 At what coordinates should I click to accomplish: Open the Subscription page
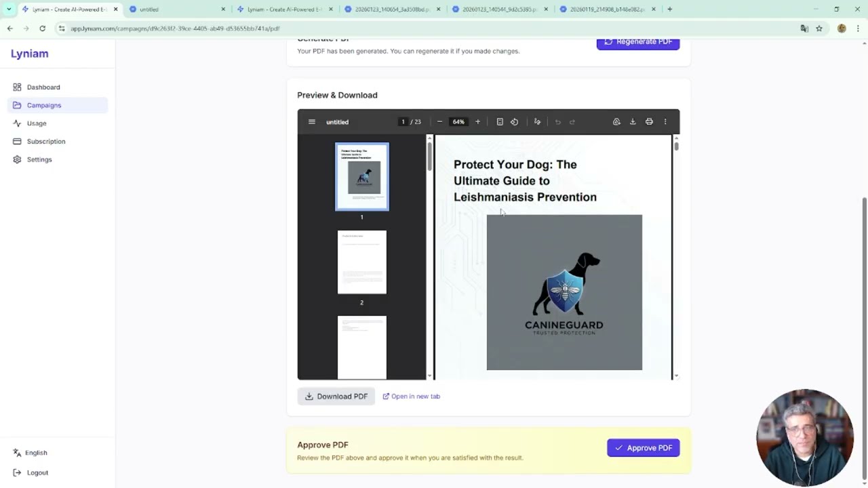pyautogui.click(x=58, y=141)
